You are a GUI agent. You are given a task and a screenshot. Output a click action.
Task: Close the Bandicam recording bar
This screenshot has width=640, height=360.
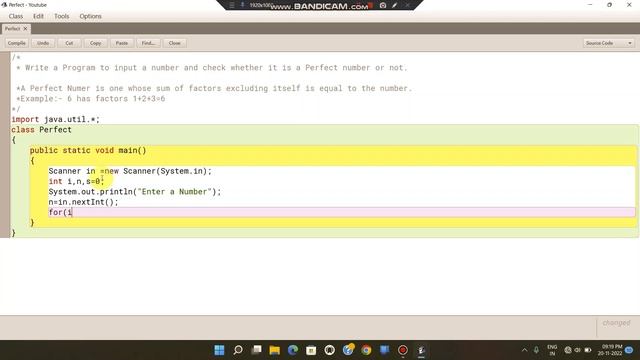[x=407, y=5]
